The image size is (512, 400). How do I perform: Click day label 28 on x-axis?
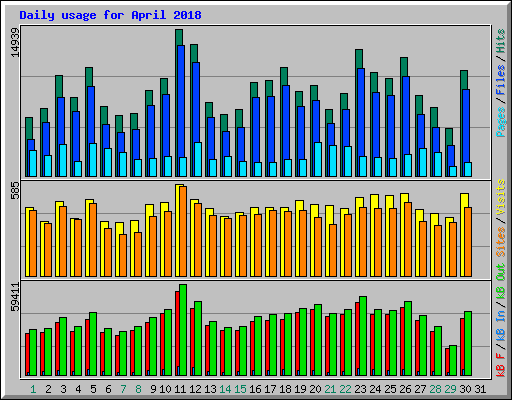(x=435, y=389)
